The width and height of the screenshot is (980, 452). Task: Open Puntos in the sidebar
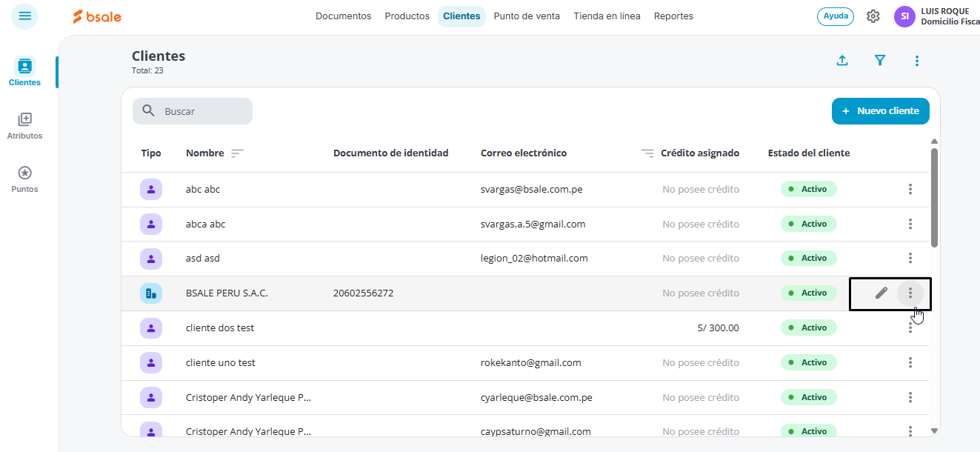[x=24, y=179]
